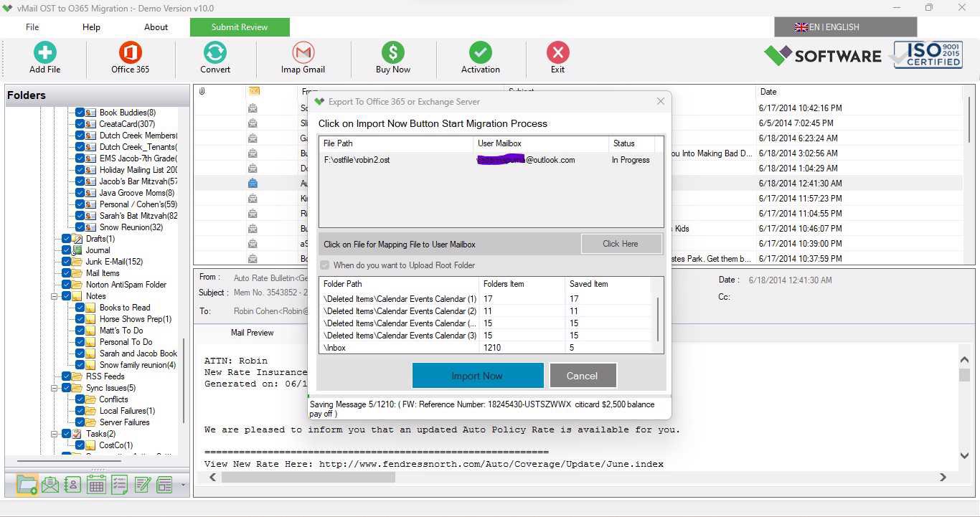Viewport: 980px width, 517px height.
Task: Select the Server Failures folder
Action: [124, 422]
